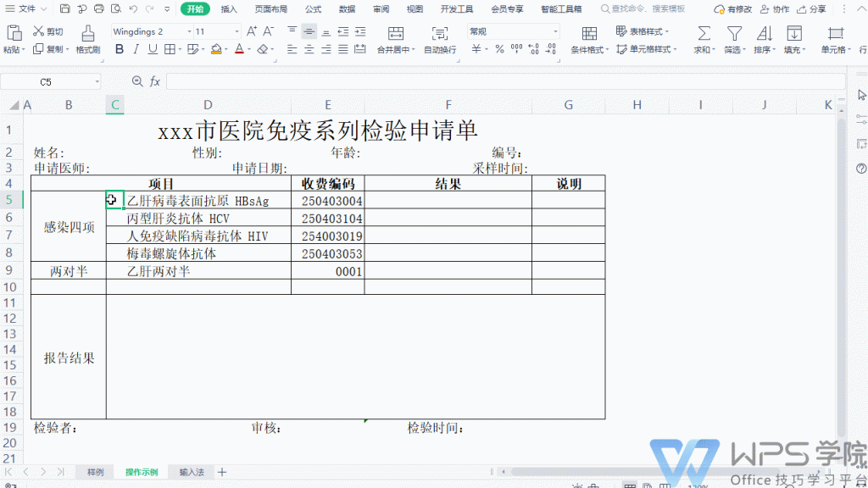Click the Collaborate (协作) button
The image size is (868, 488).
(x=774, y=9)
